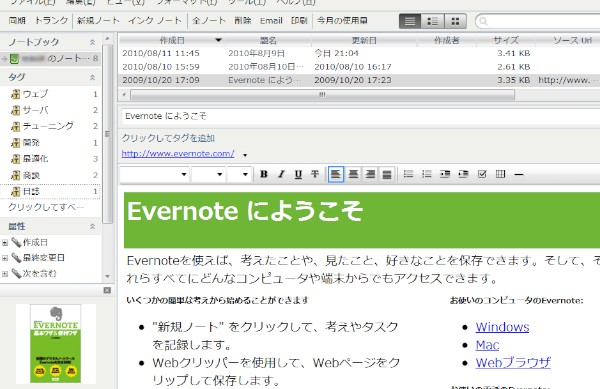Collapse the ノートブック section
This screenshot has height=389, width=600.
pyautogui.click(x=92, y=42)
